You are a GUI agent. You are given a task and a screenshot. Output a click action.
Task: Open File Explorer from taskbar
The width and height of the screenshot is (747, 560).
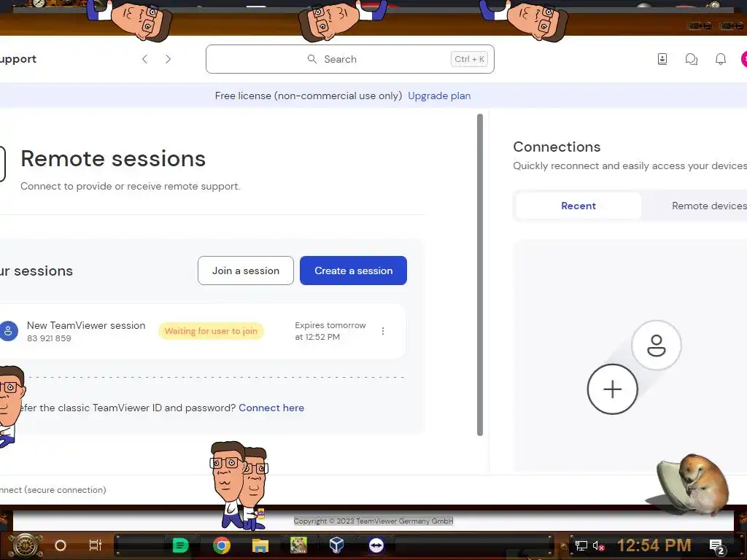click(x=260, y=545)
